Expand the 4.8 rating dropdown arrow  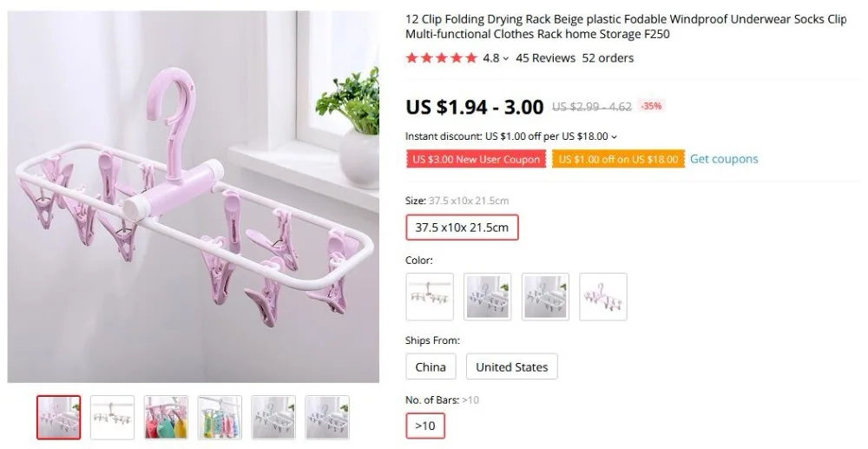tap(505, 59)
